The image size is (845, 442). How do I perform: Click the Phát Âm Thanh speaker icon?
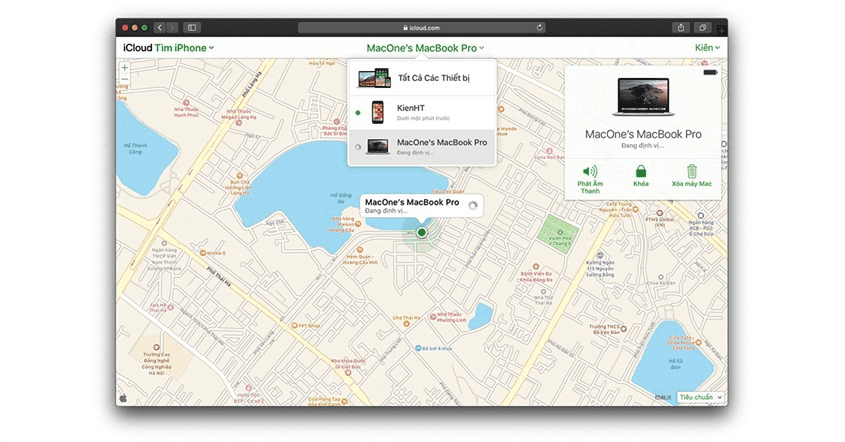tap(590, 173)
